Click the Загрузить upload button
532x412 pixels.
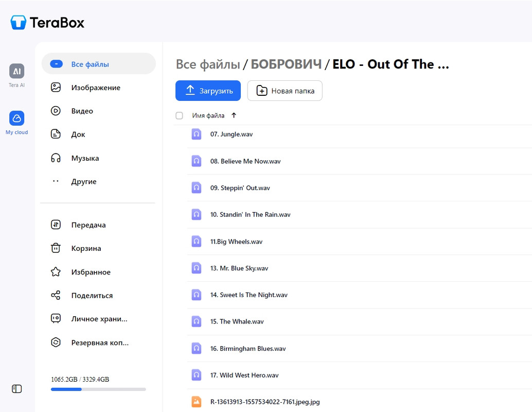(x=208, y=91)
